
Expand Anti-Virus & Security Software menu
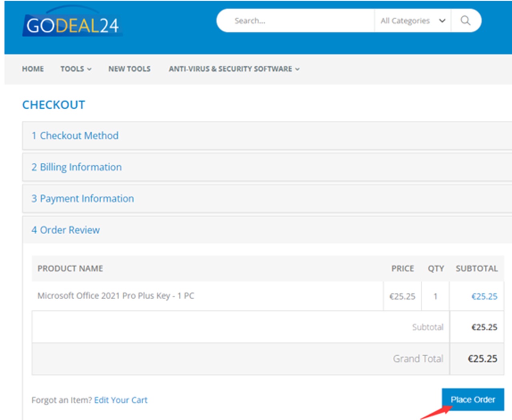[x=234, y=69]
